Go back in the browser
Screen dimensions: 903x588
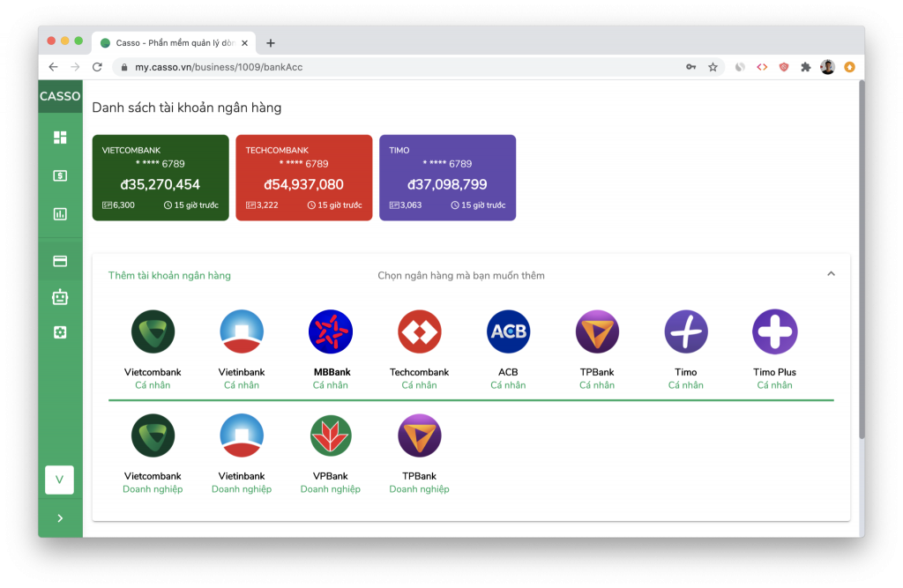coord(53,67)
